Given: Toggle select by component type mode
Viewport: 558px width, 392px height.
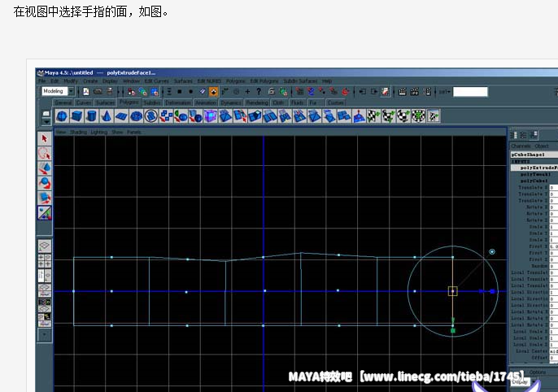Looking at the screenshot, I should coord(155,92).
